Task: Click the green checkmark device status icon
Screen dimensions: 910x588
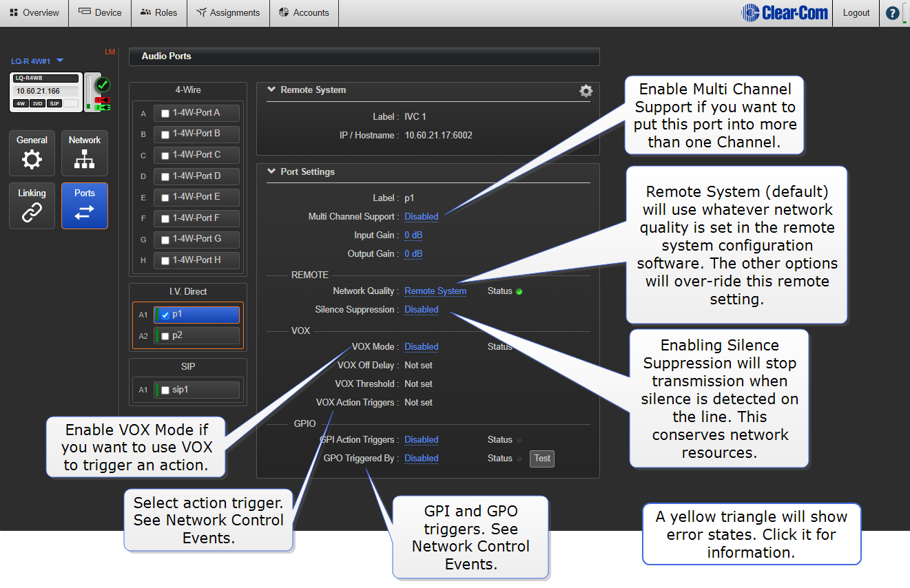Action: pyautogui.click(x=103, y=85)
